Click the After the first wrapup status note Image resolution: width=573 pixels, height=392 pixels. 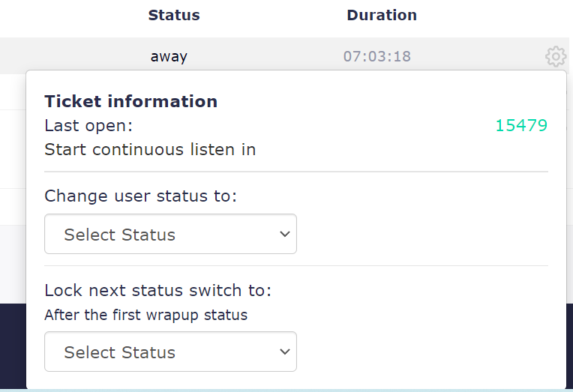[145, 315]
